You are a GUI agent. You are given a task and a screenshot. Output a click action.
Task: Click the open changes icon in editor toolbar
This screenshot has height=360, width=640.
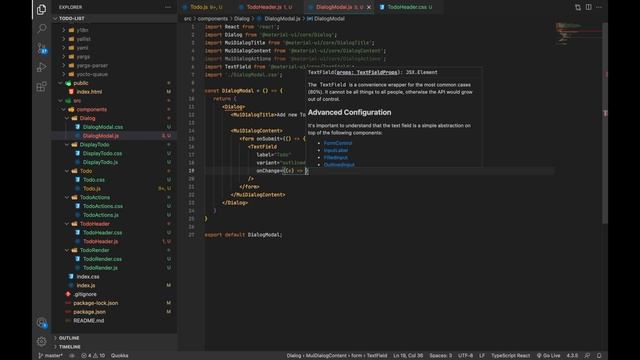(x=578, y=7)
